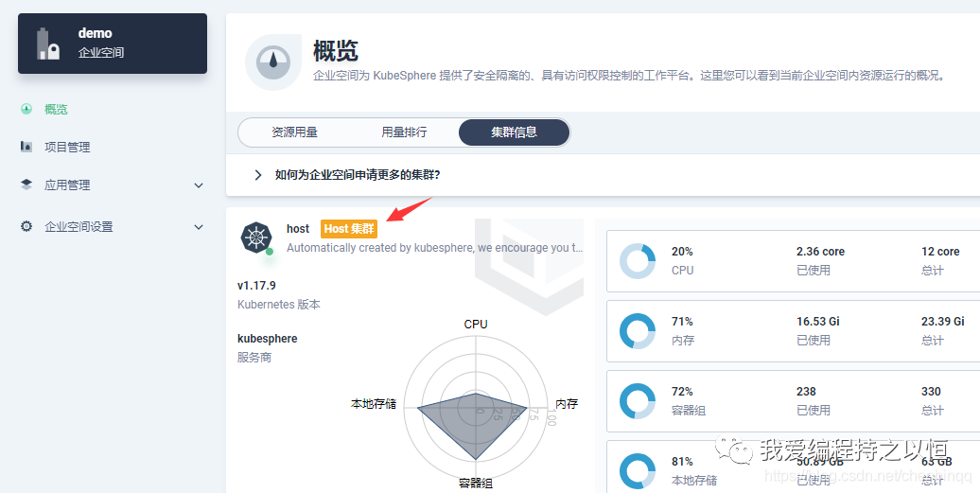Click the 2.36 core used value
The image size is (980, 493).
pos(821,251)
